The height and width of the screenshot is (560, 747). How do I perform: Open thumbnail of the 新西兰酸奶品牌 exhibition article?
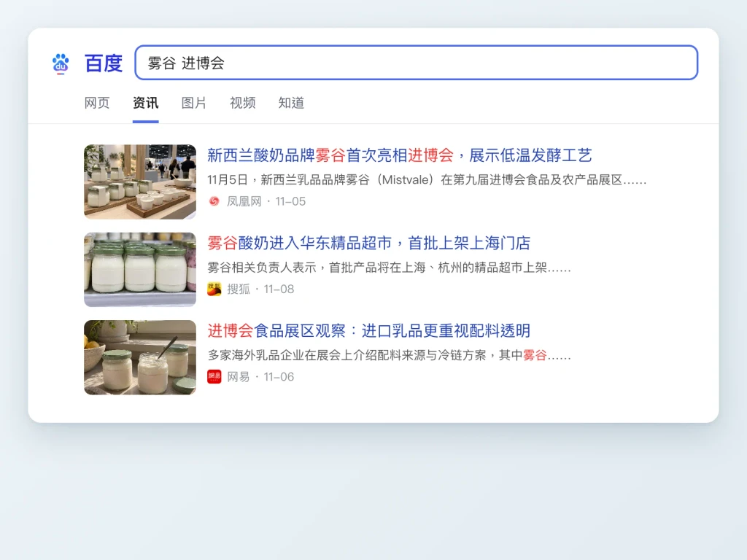point(140,182)
